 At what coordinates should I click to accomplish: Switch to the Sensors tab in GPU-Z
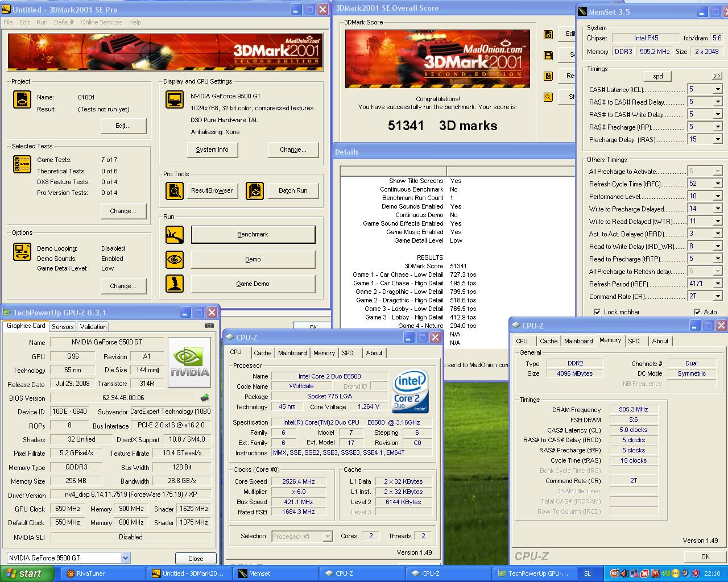(63, 327)
